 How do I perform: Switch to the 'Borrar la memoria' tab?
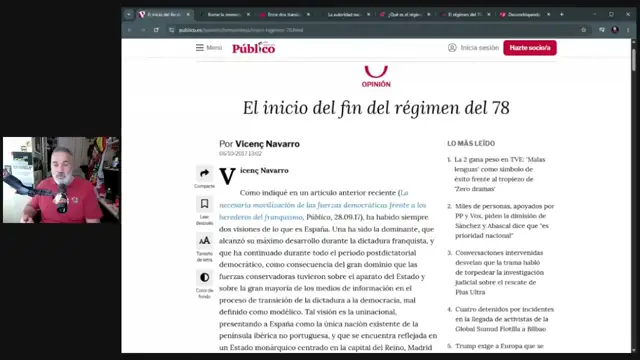click(224, 14)
